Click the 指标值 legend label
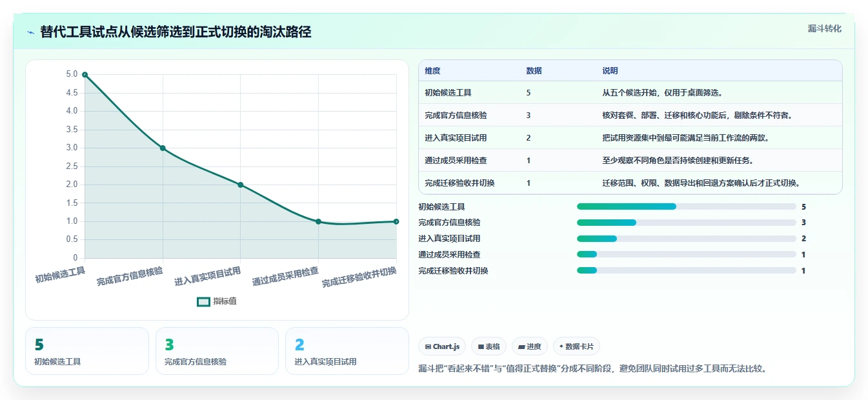Viewport: 868px width, 400px height. [225, 301]
